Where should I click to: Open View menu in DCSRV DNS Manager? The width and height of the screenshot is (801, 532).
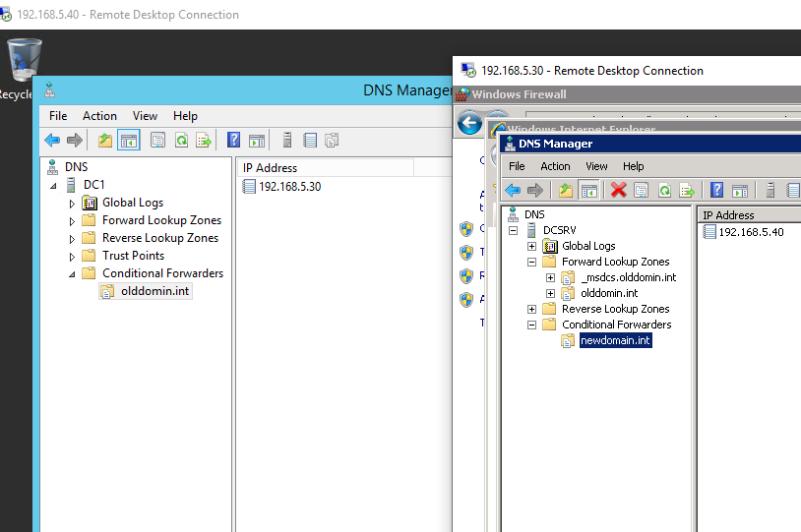596,166
